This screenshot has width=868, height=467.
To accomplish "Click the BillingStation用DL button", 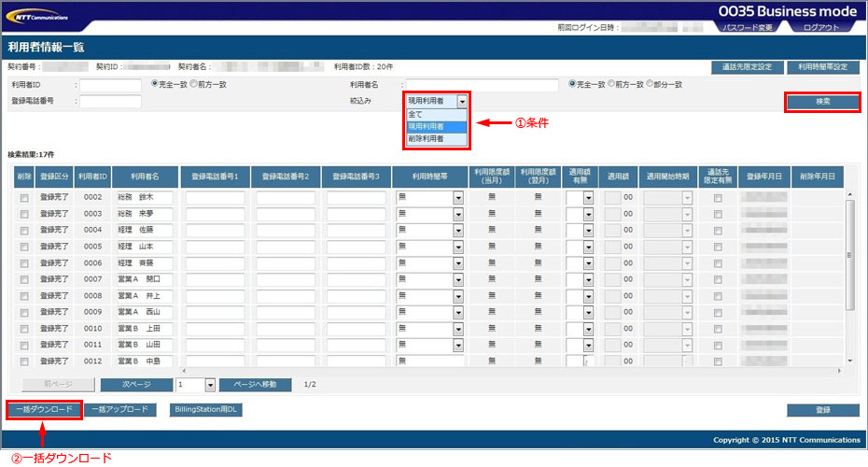I will click(205, 409).
